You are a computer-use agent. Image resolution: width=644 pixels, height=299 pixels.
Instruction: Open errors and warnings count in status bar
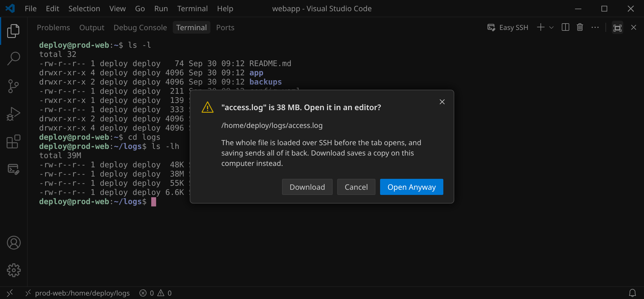156,293
